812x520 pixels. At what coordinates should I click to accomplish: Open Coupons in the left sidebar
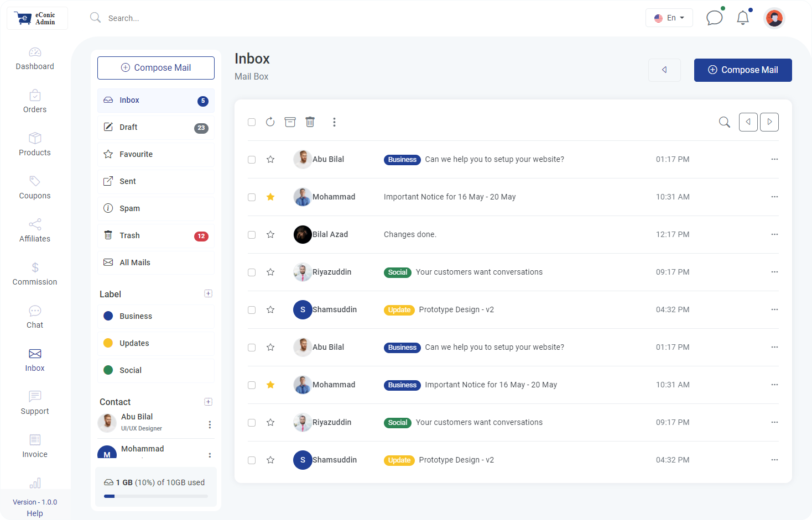tap(35, 188)
